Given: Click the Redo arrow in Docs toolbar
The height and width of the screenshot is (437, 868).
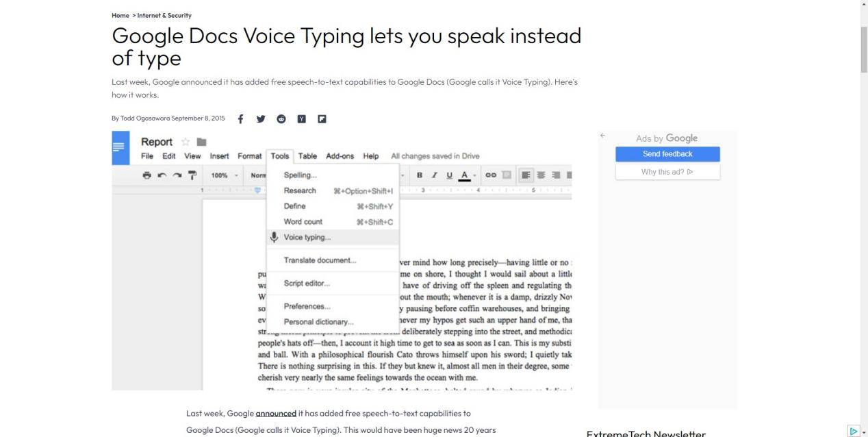Looking at the screenshot, I should point(177,175).
